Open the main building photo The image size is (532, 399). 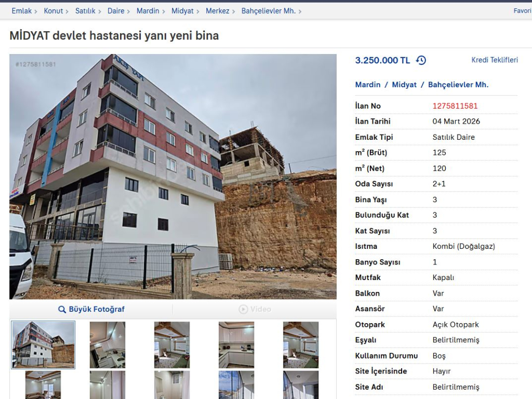coord(173,177)
